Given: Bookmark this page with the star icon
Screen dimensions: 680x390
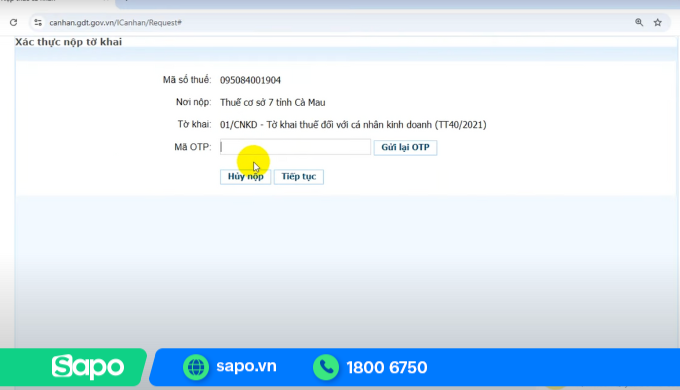Looking at the screenshot, I should pyautogui.click(x=657, y=23).
